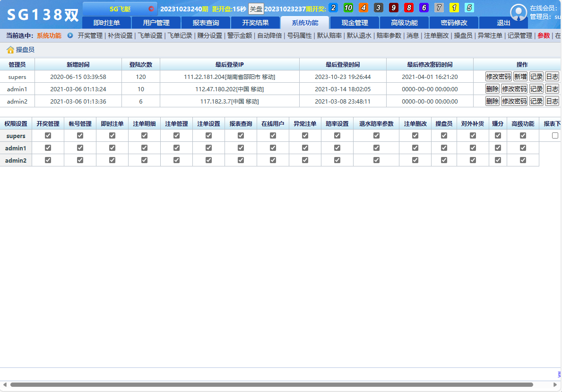Toggle supers 高级功能 checkbox
Image resolution: width=562 pixels, height=392 pixels.
523,136
